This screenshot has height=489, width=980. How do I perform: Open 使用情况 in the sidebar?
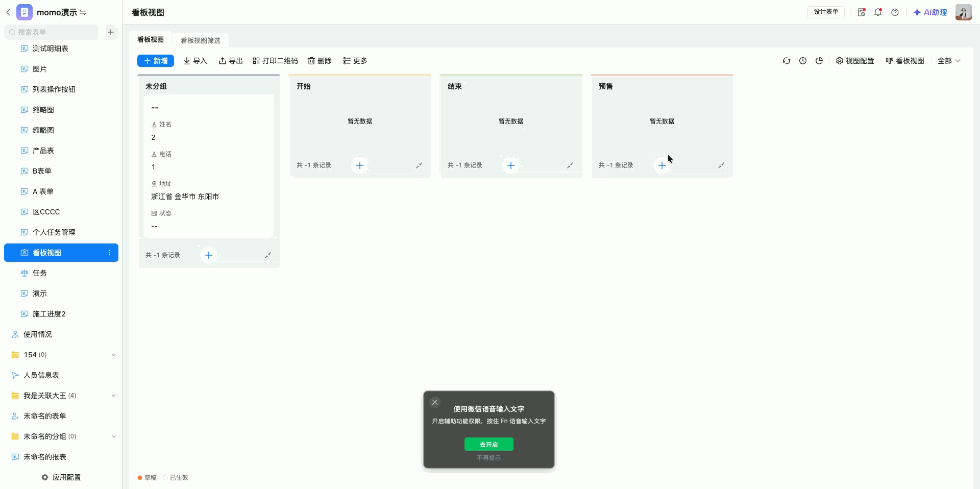pyautogui.click(x=61, y=334)
